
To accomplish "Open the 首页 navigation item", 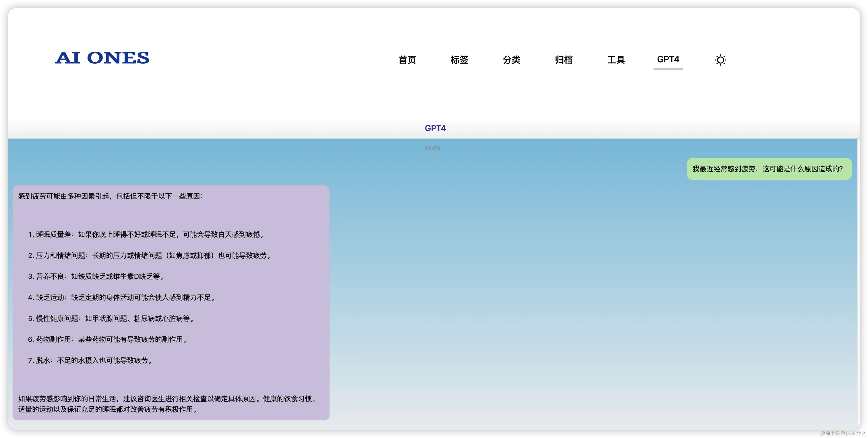I will 407,60.
